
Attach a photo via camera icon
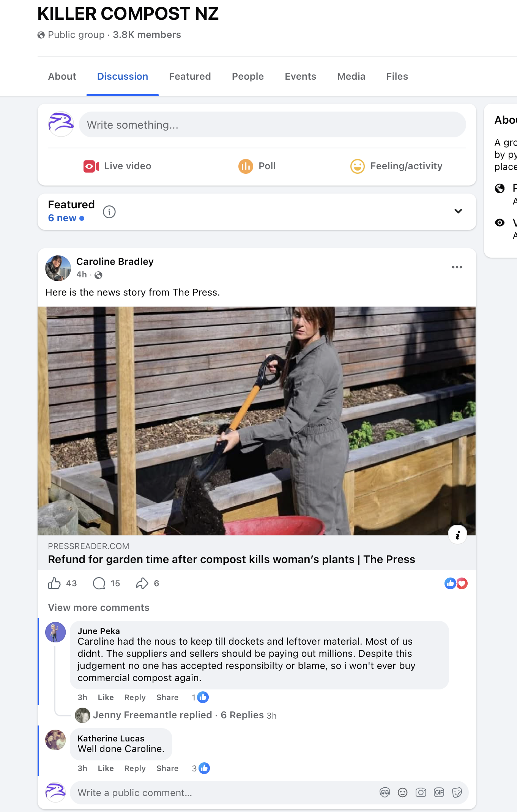click(421, 792)
